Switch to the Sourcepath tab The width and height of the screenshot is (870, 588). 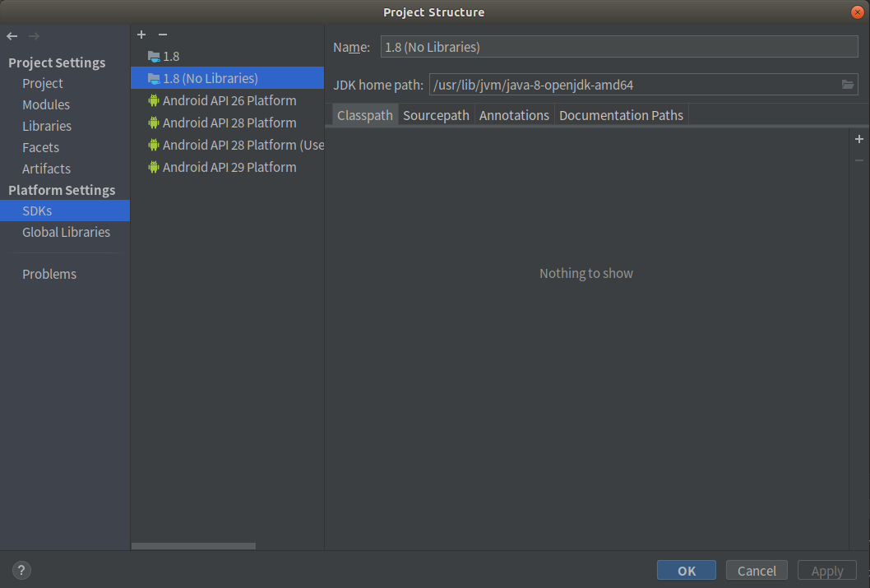point(436,115)
